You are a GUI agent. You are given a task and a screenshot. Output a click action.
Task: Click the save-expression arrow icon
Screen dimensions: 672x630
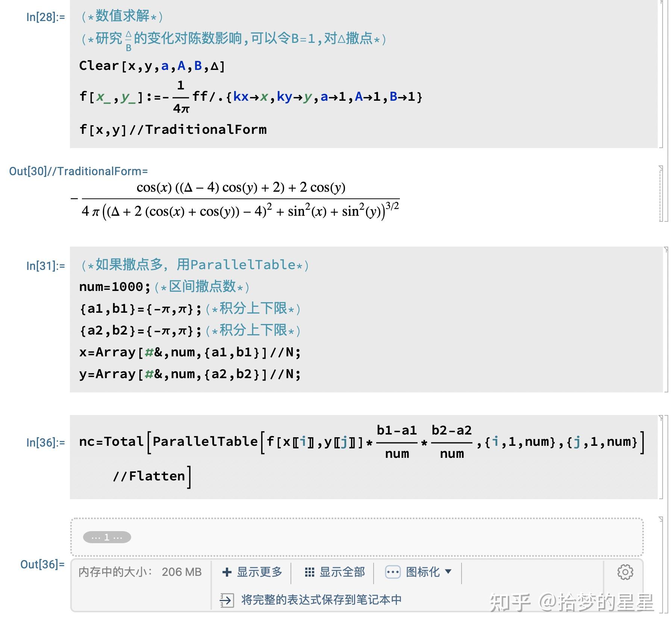pos(227,600)
